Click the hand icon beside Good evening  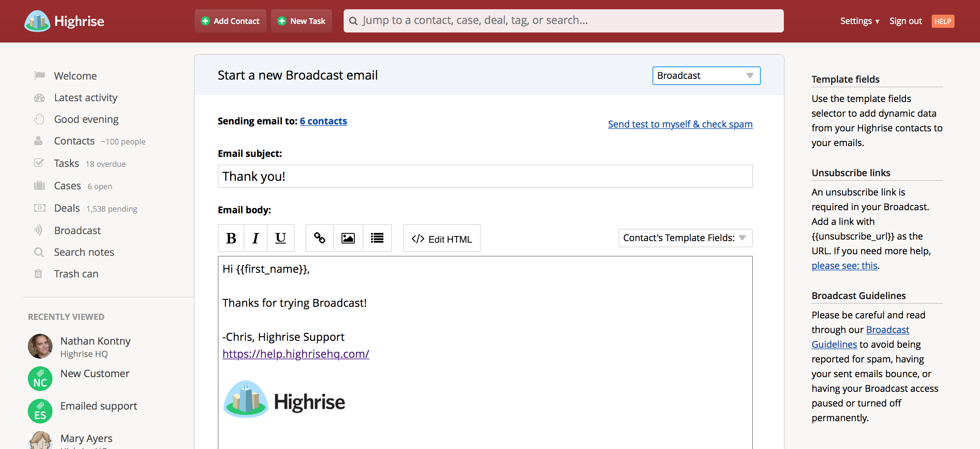tap(39, 119)
